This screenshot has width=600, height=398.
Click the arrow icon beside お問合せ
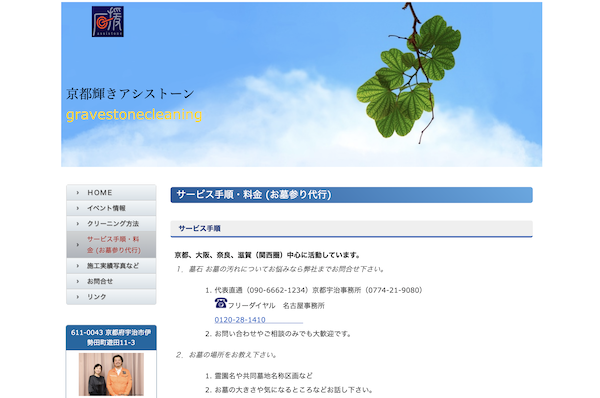click(x=78, y=281)
